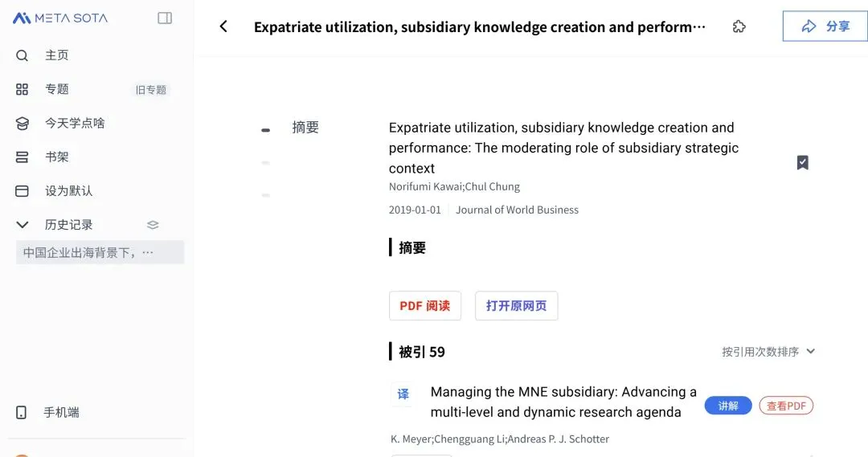Click the puzzle piece extension icon
Viewport: 868px width, 457px height.
point(739,27)
